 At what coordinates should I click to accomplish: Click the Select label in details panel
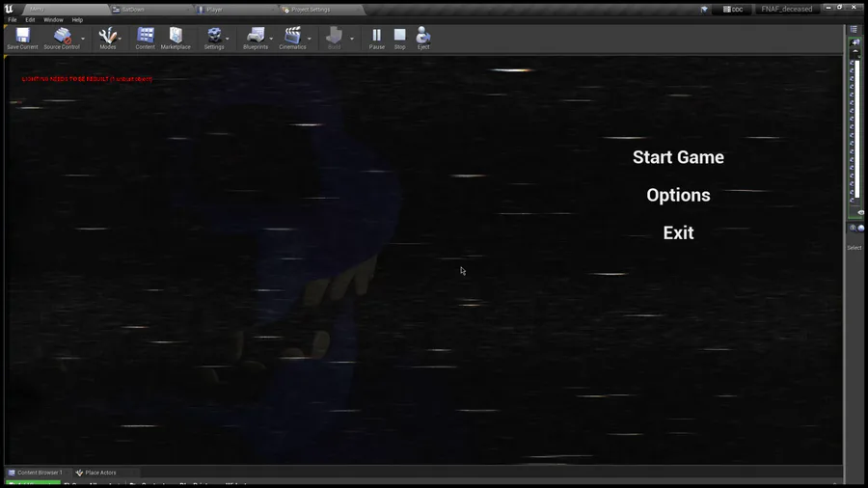tap(854, 248)
